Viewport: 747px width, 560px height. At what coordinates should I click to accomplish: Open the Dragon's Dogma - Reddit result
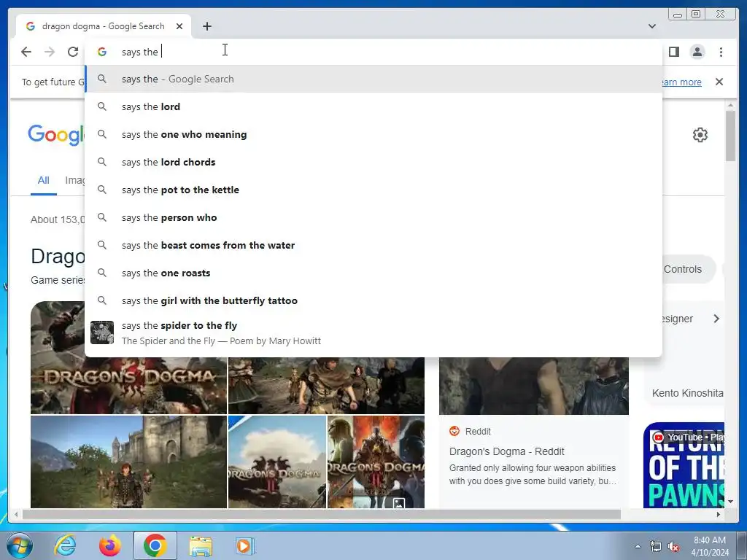506,451
